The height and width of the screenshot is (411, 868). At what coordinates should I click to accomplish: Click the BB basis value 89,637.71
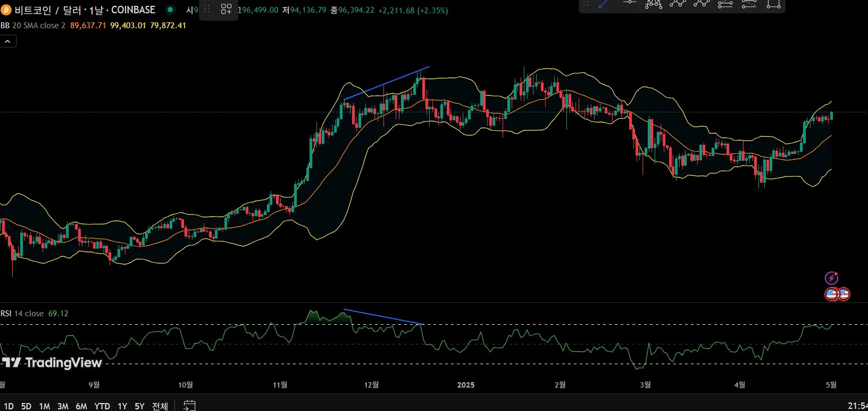tap(88, 26)
